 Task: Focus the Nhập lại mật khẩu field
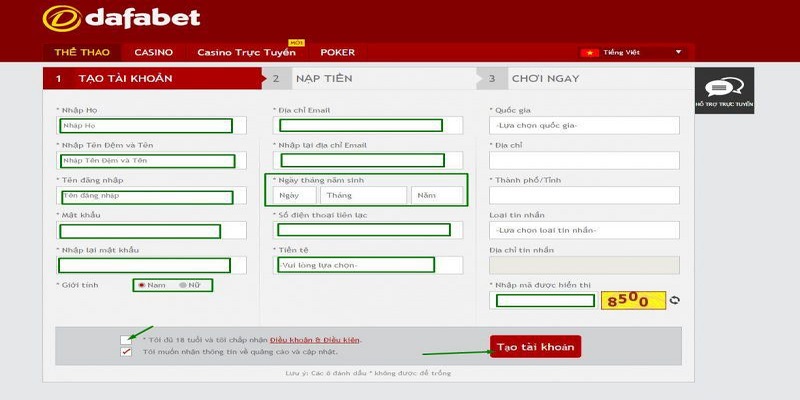pos(152,265)
